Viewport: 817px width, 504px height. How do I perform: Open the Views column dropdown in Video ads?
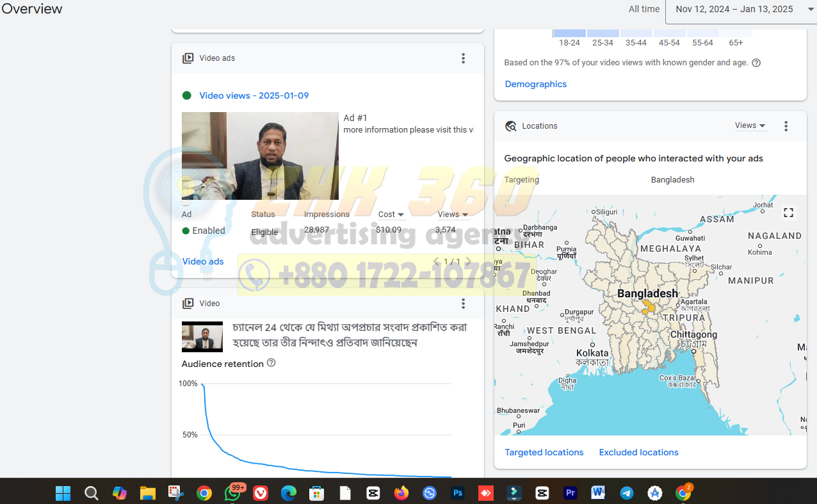[453, 215]
